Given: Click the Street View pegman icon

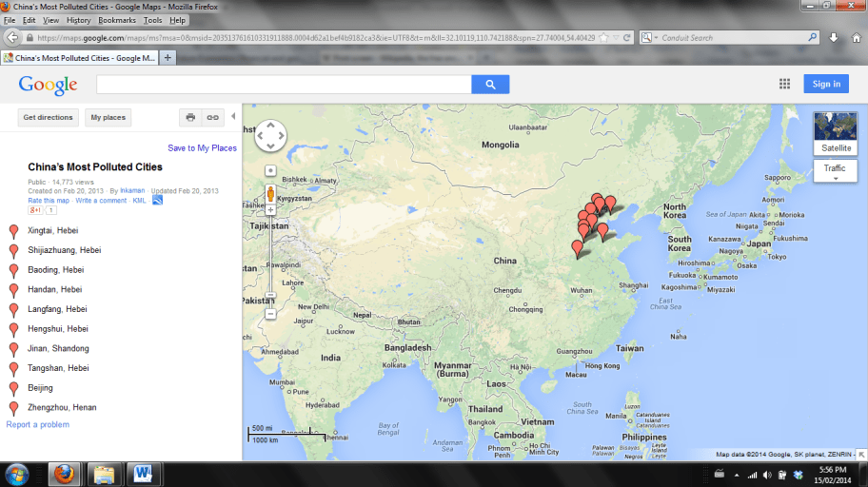Looking at the screenshot, I should [271, 194].
